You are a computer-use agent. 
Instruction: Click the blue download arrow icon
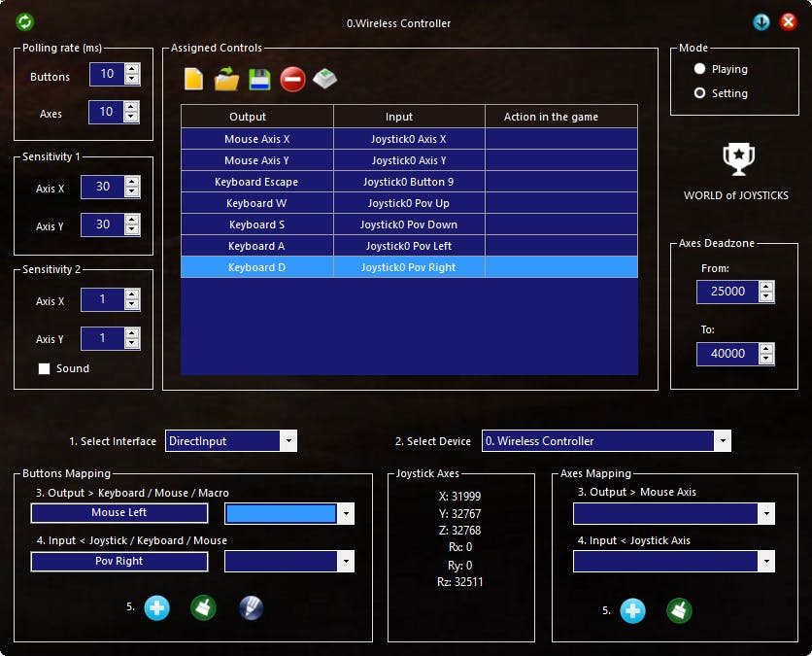click(x=761, y=21)
